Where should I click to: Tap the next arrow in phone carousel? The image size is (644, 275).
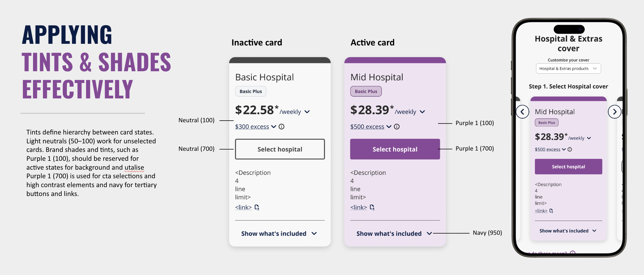pyautogui.click(x=615, y=112)
